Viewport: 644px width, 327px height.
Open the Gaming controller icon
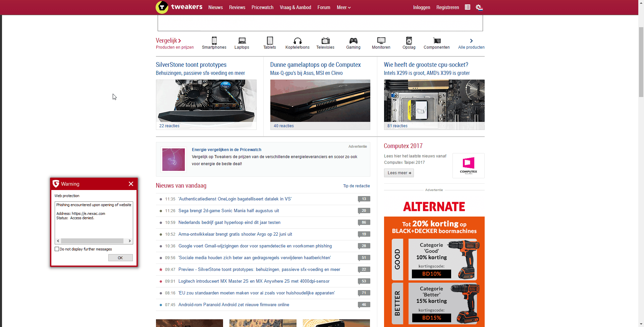354,41
